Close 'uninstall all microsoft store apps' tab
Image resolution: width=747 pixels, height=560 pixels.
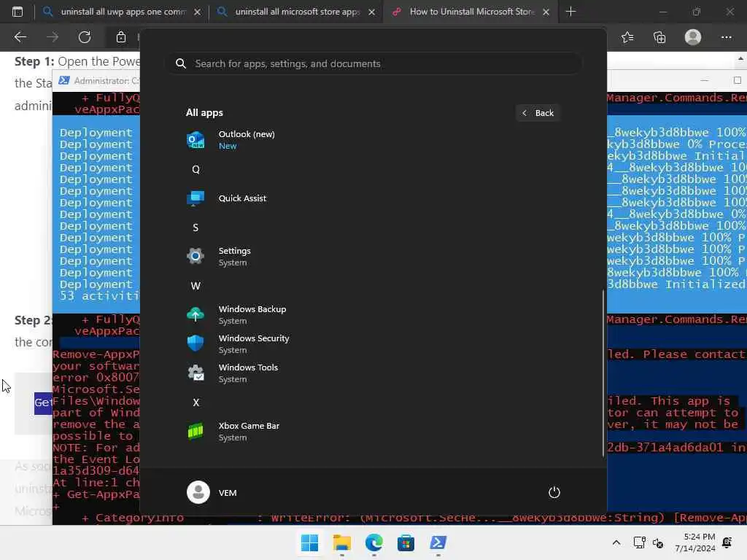tap(371, 12)
